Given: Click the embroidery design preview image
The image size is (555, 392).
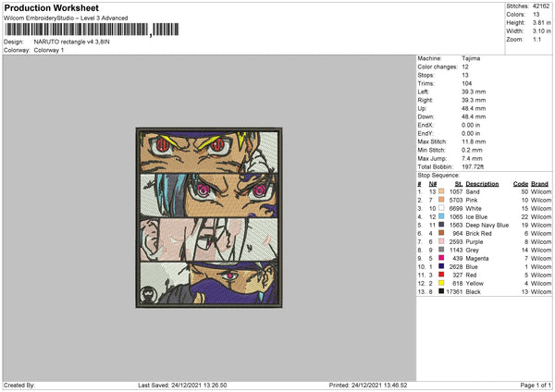Looking at the screenshot, I should (x=209, y=217).
